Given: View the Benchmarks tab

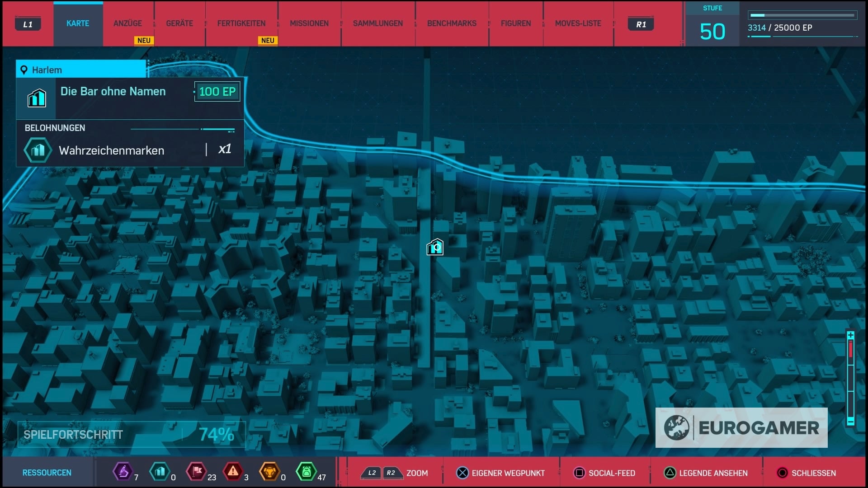Looking at the screenshot, I should [x=452, y=23].
